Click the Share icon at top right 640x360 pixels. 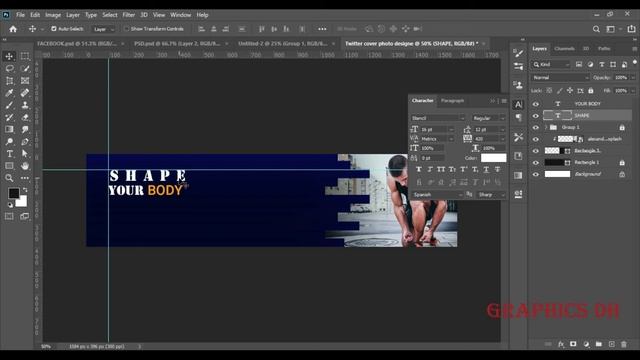[x=631, y=29]
